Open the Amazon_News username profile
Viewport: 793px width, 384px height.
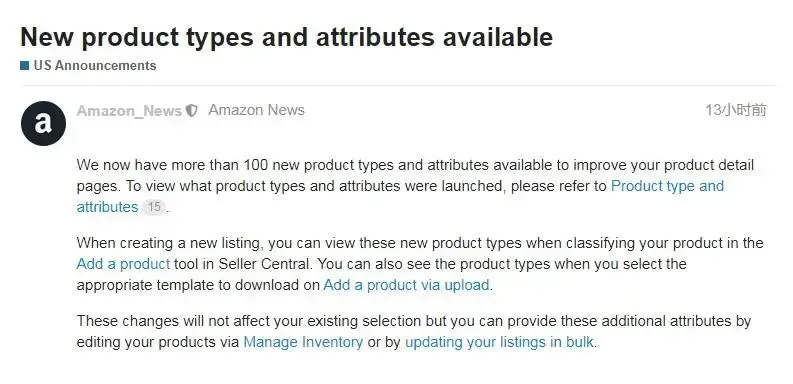tap(129, 111)
